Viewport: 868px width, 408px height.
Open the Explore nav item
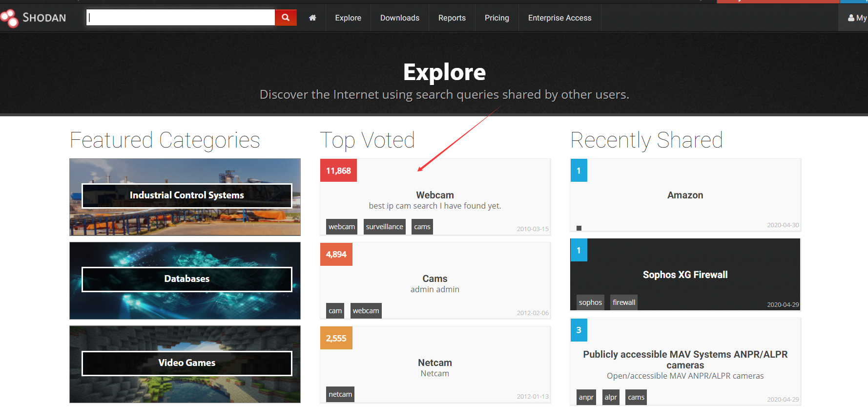[348, 18]
